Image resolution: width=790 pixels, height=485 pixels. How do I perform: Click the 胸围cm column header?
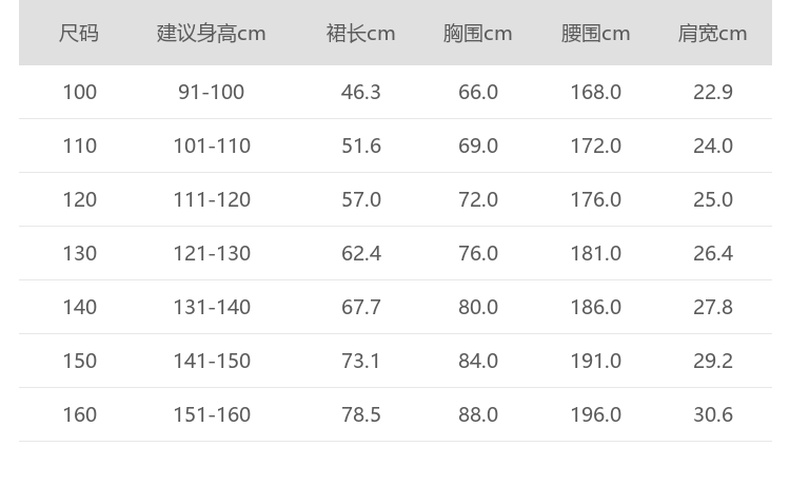pos(478,33)
